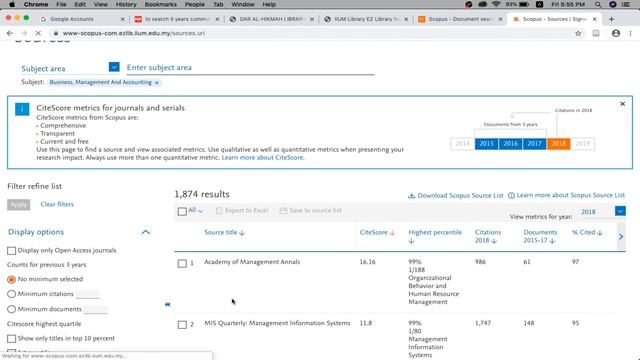Click the 2018 year box in CiteScore diagram
The width and height of the screenshot is (640, 360).
tap(558, 144)
